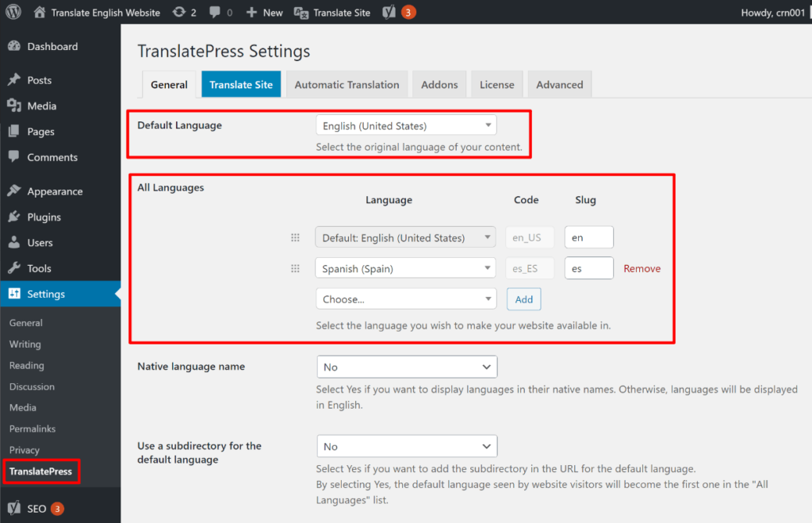Click the Spanish slug input field
The width and height of the screenshot is (812, 523).
(588, 268)
